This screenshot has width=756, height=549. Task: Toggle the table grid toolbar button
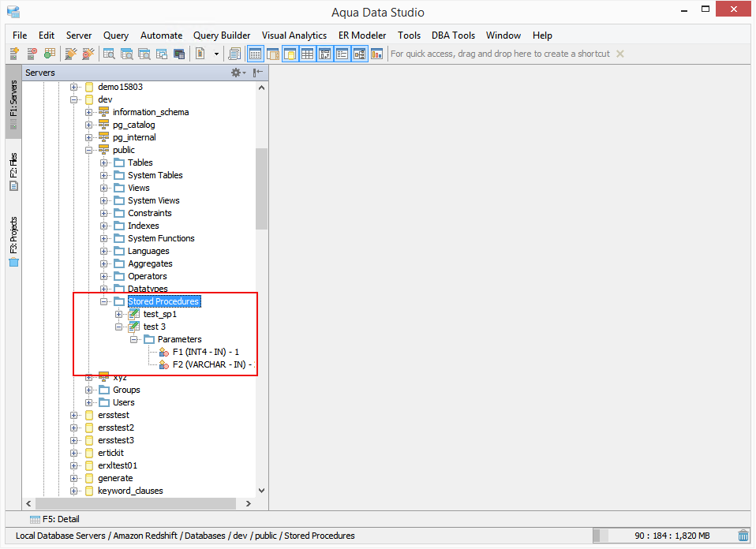(308, 54)
